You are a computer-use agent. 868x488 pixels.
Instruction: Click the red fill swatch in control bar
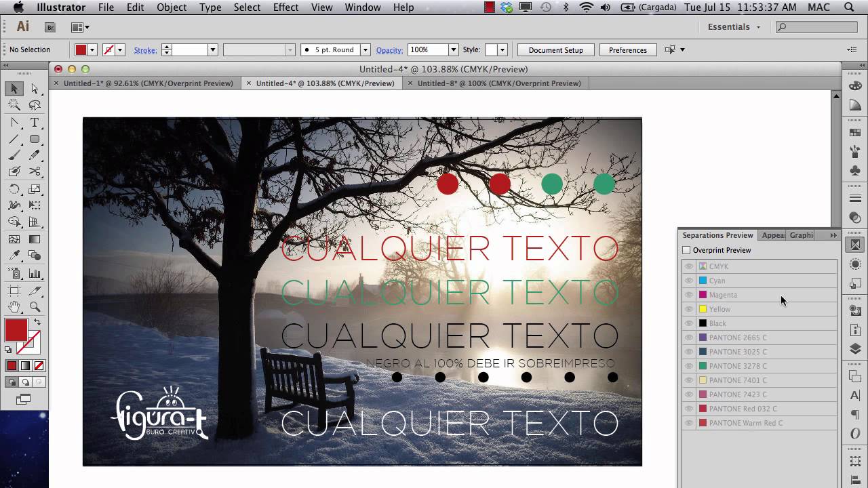[81, 49]
